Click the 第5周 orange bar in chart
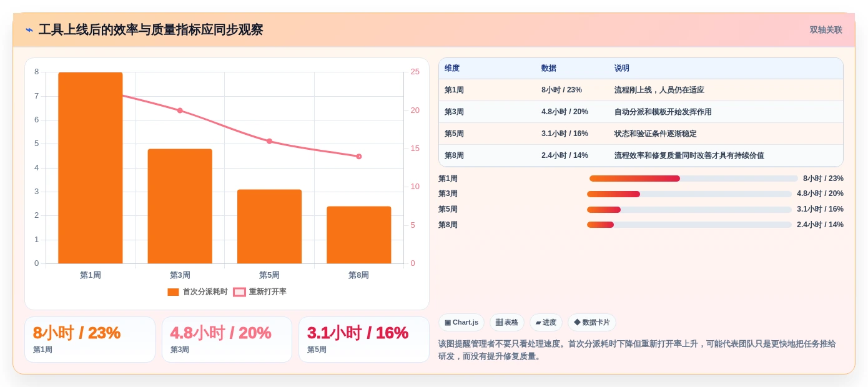Image resolution: width=868 pixels, height=387 pixels. pyautogui.click(x=269, y=227)
